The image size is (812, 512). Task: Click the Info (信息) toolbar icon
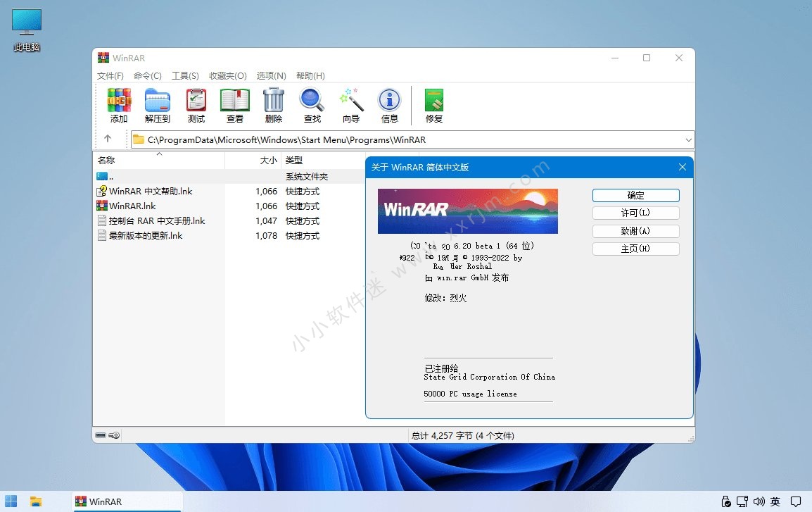click(389, 101)
